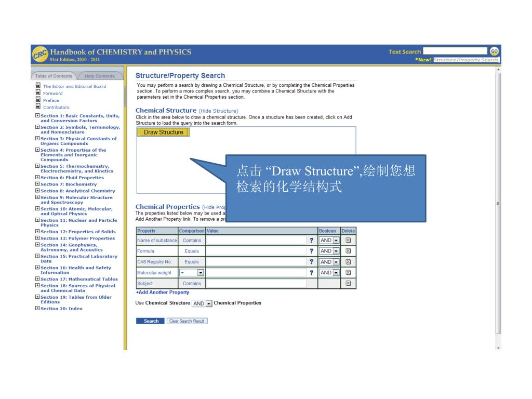The image size is (532, 399).
Task: Open the Preface document icon
Action: tap(38, 99)
